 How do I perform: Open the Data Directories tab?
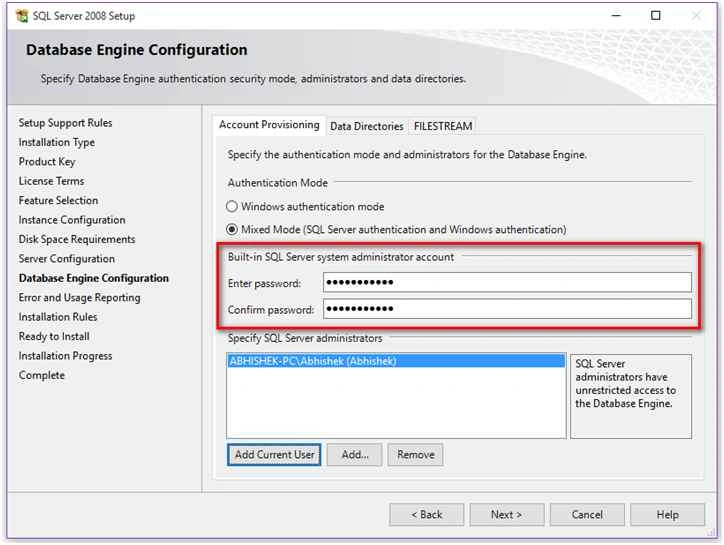tap(367, 126)
